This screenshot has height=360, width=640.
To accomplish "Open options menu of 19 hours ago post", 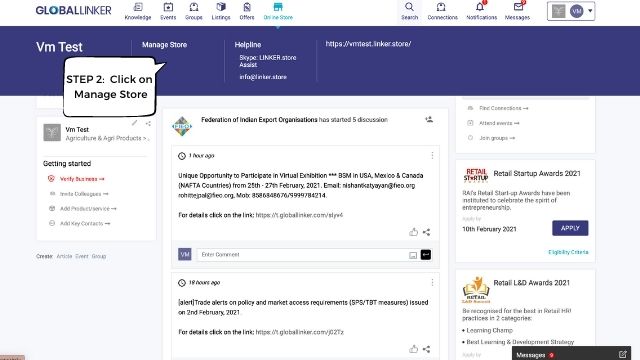I will coord(432,282).
